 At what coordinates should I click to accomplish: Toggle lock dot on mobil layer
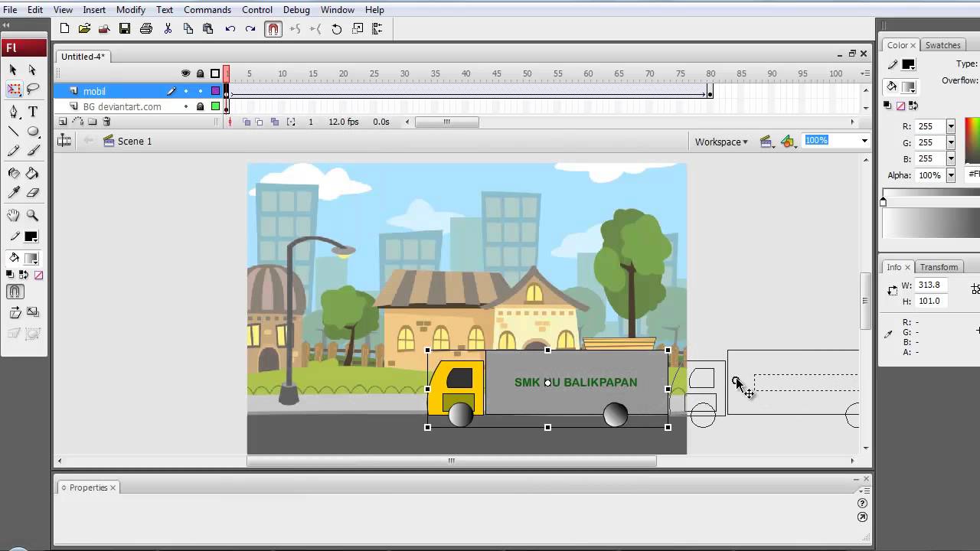click(200, 91)
